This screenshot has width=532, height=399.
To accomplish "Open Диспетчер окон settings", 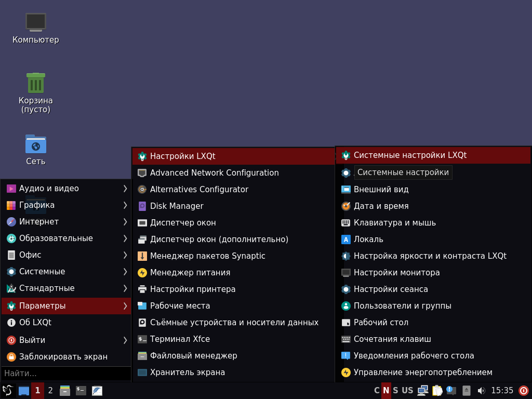I will point(233,222).
